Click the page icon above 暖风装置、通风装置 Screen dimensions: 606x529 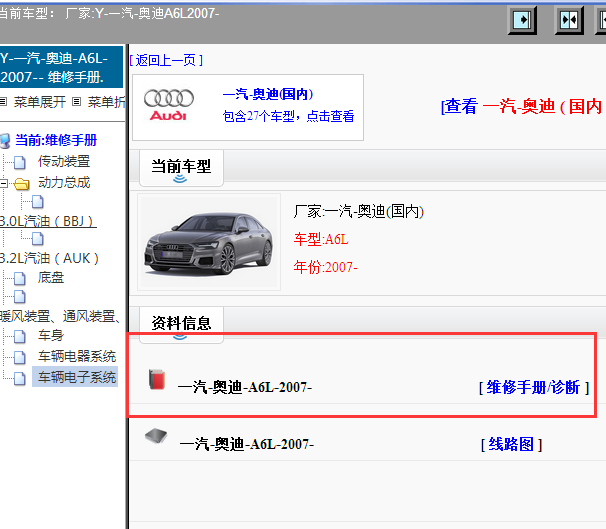tap(20, 297)
